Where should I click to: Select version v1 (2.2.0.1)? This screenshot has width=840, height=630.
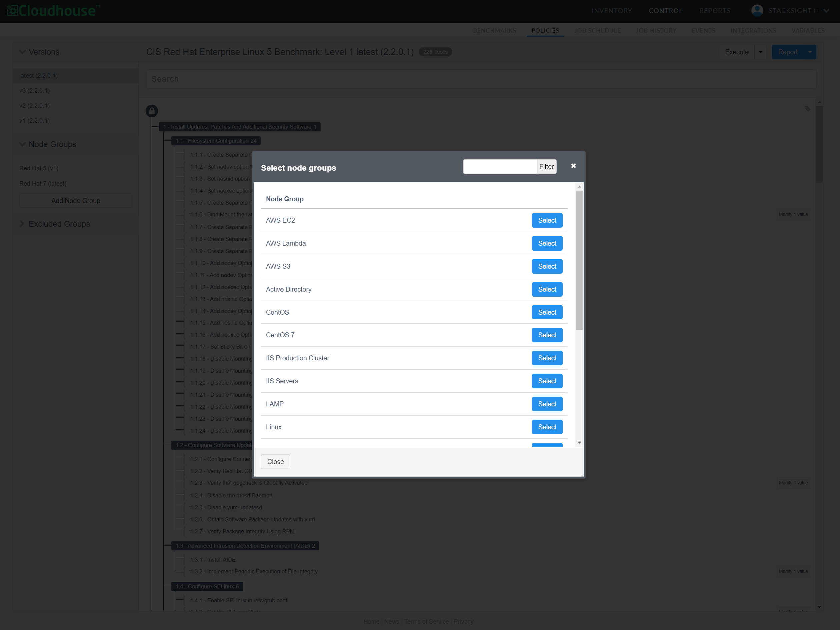(x=35, y=121)
